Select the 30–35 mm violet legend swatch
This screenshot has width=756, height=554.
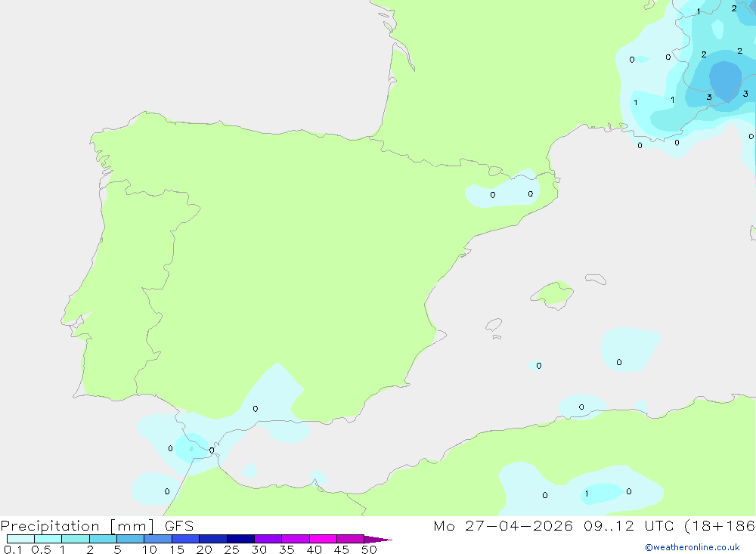click(x=268, y=539)
